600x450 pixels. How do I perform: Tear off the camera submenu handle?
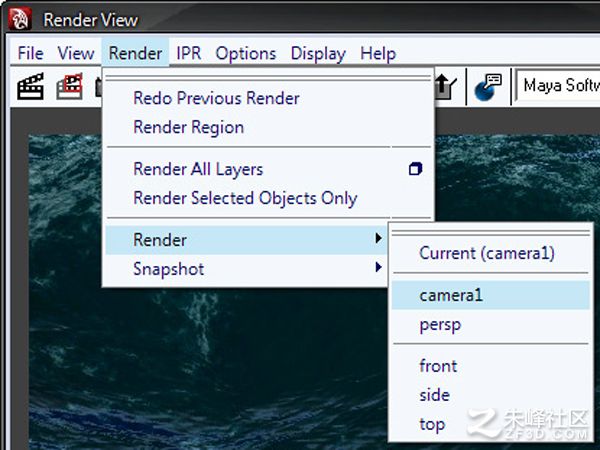(x=491, y=232)
